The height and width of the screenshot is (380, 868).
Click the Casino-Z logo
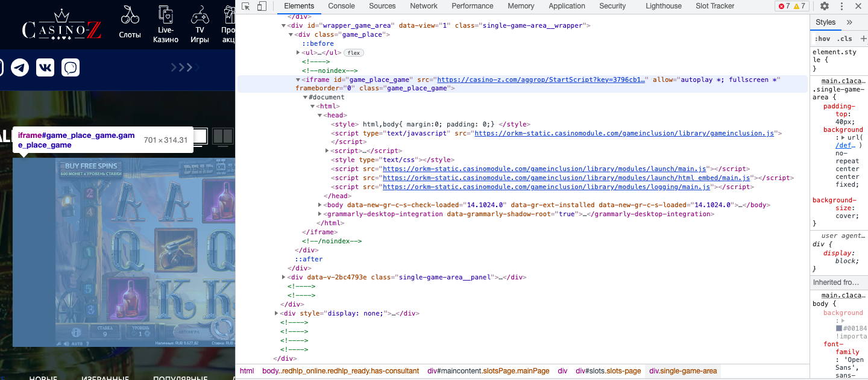(61, 26)
